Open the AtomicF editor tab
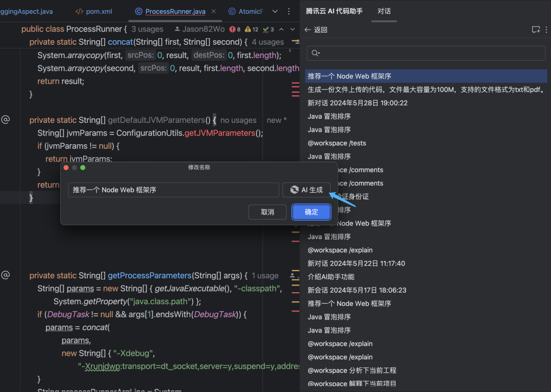 [x=246, y=12]
